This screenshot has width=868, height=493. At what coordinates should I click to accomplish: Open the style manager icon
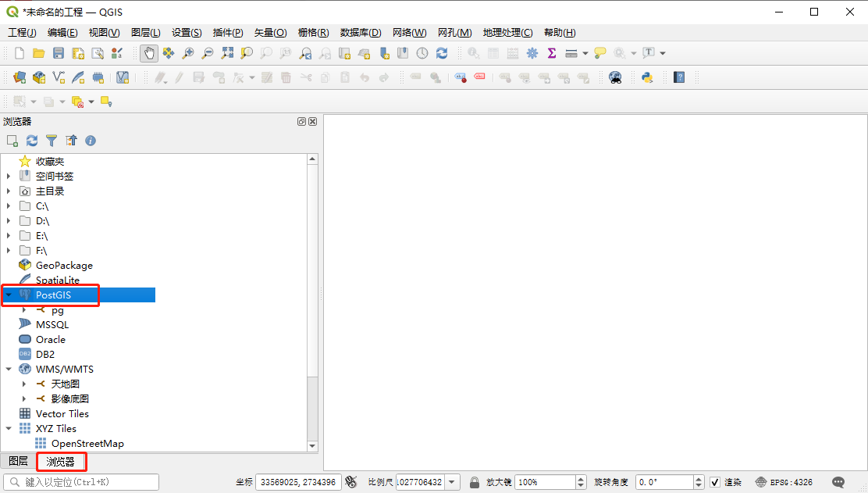[117, 53]
